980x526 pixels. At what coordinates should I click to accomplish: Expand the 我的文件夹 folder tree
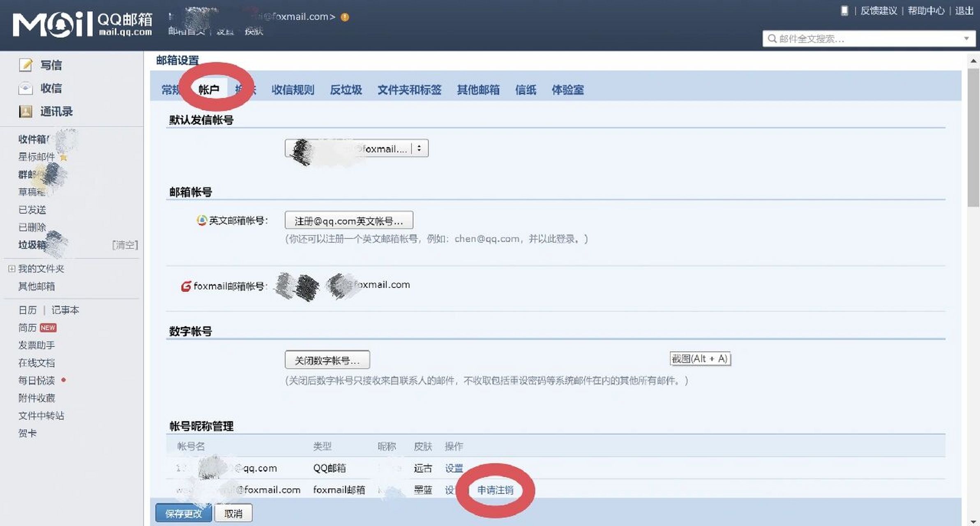[x=11, y=269]
